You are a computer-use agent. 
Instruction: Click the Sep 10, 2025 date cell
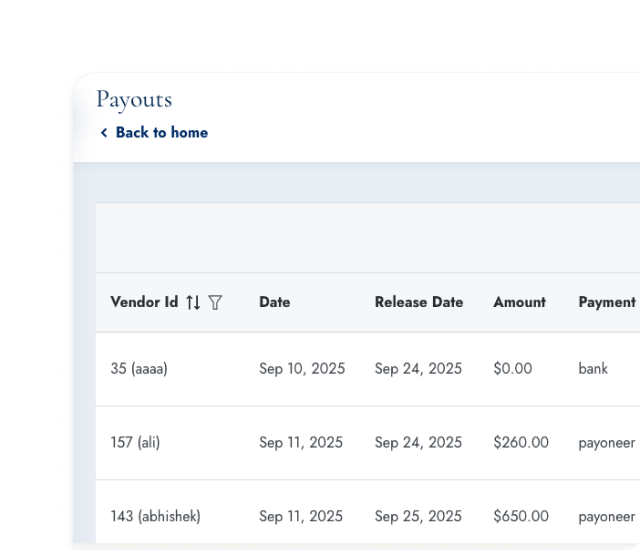[x=302, y=368]
